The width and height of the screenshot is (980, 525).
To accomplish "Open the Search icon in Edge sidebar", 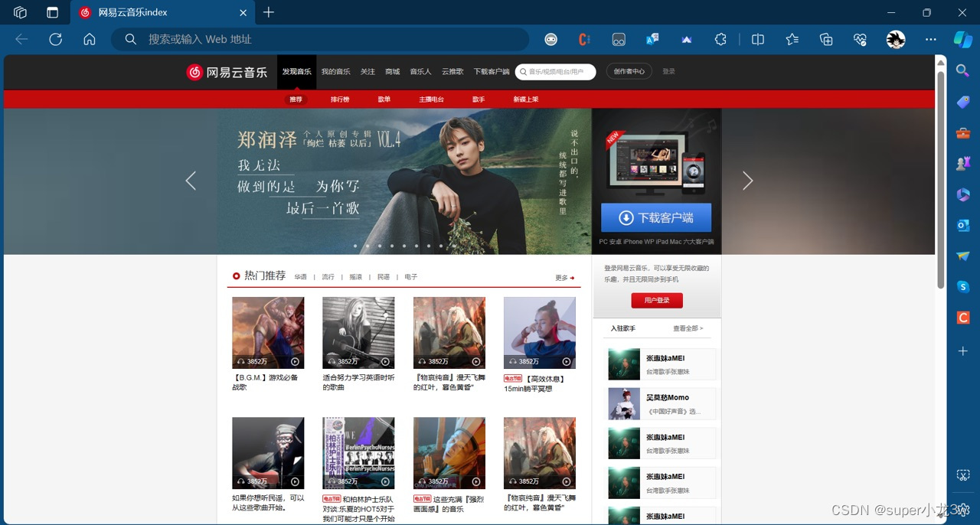I will (963, 70).
